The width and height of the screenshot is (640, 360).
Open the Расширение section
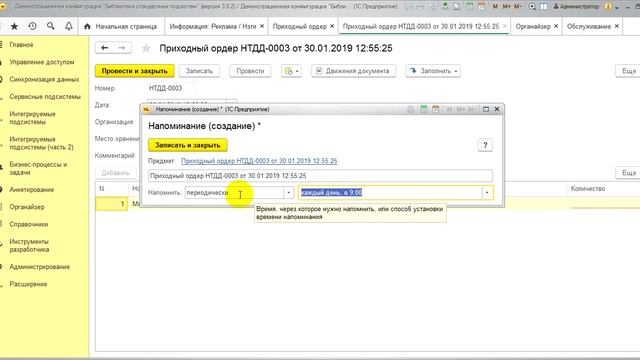coord(28,284)
